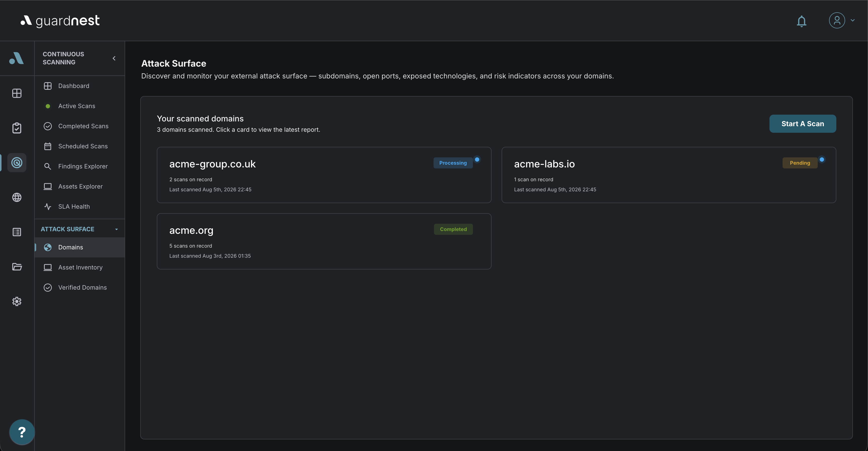Go to Dashboard in sidebar
Viewport: 868px width, 451px height.
(x=79, y=86)
